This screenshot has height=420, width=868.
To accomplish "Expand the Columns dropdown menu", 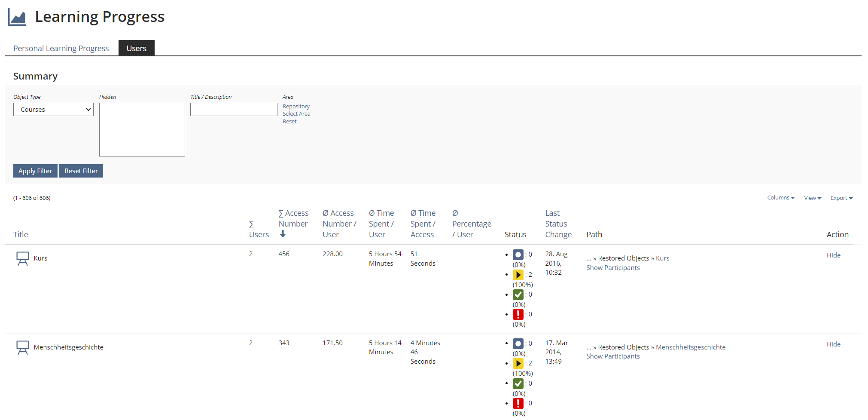I will coord(780,198).
